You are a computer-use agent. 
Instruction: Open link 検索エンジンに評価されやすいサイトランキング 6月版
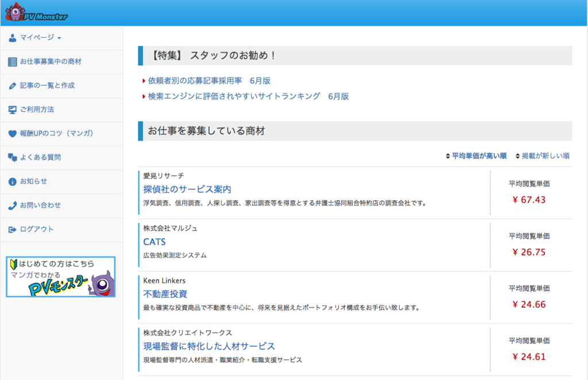tap(248, 96)
